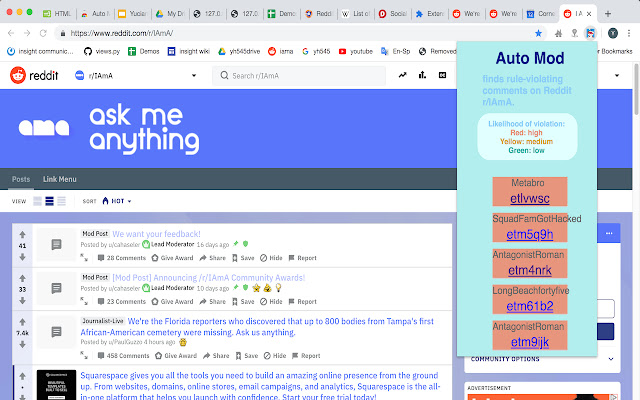Click the sidebar three-dot options button
Image resolution: width=640 pixels, height=400 pixels.
[x=609, y=233]
